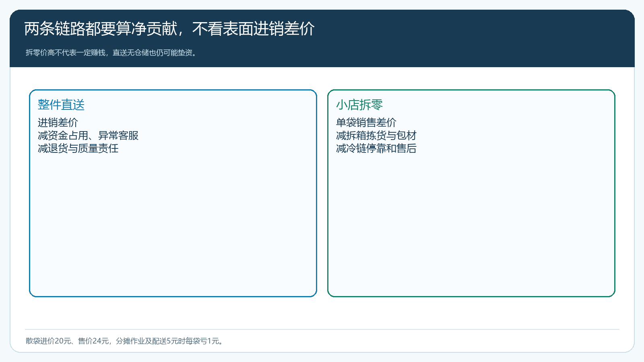644x362 pixels.
Task: Select the line 进销差价
Action: 58,122
